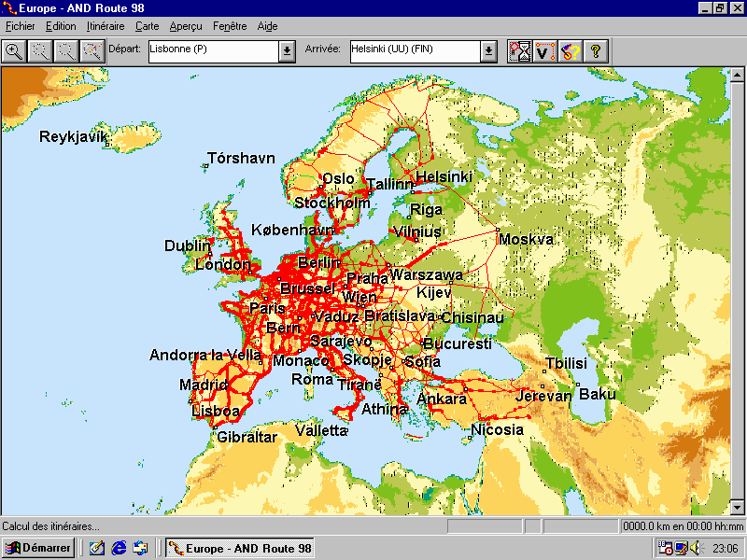Click Nicosia on the map
The width and height of the screenshot is (747, 560).
[x=497, y=429]
